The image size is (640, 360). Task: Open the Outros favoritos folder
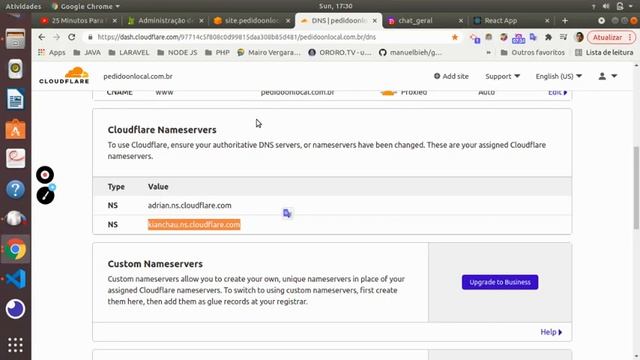533,52
